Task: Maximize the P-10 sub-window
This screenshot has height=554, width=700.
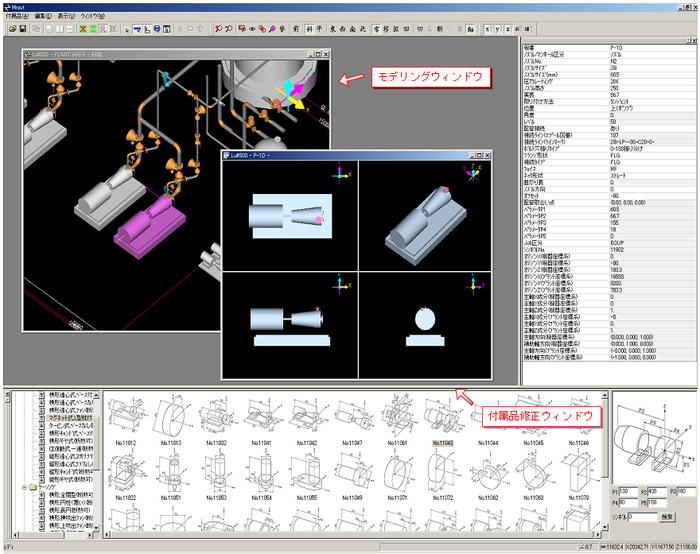Action: tap(480, 156)
